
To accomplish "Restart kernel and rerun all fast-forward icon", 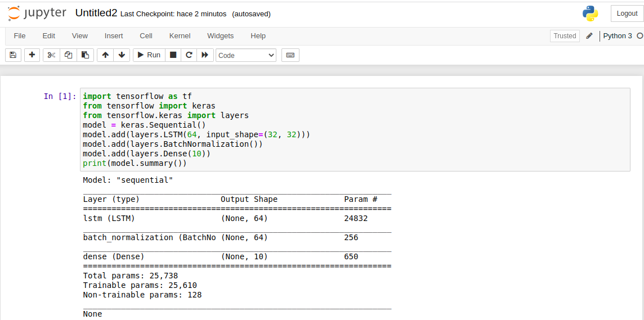I will pos(205,55).
